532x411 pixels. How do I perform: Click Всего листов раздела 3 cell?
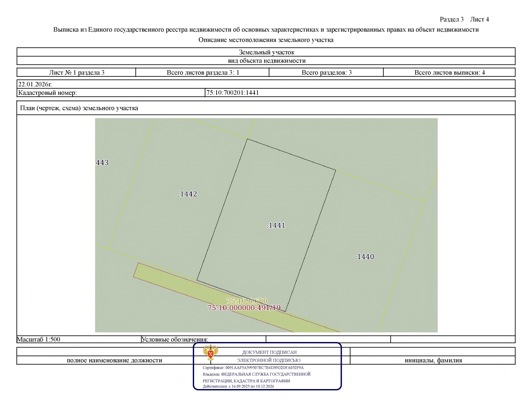[x=202, y=73]
